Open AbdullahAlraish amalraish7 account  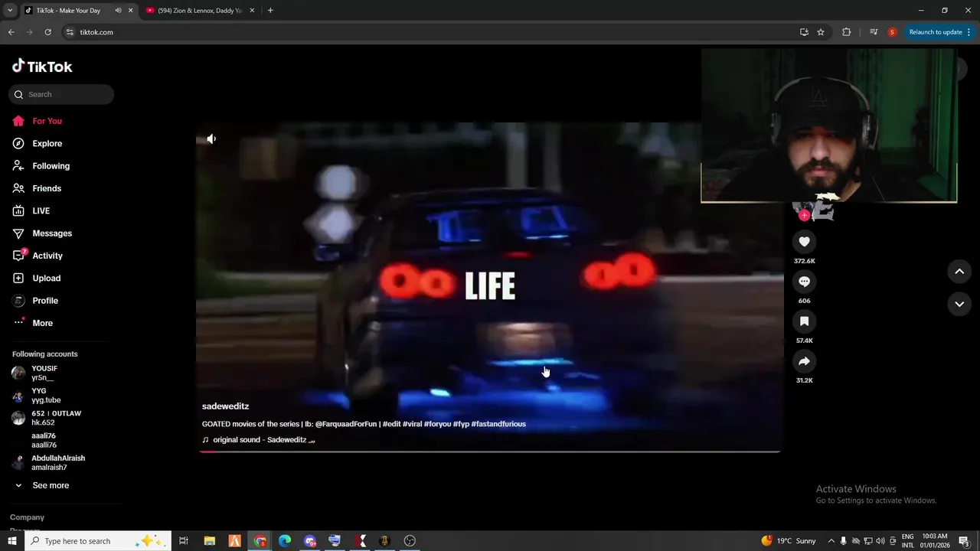point(48,463)
